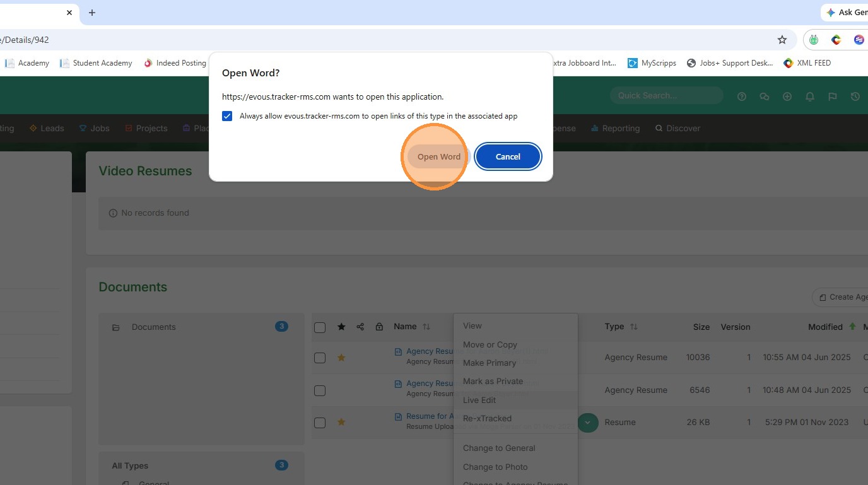Viewport: 868px width, 485px height.
Task: Go to the Jobs menu
Action: (x=94, y=128)
